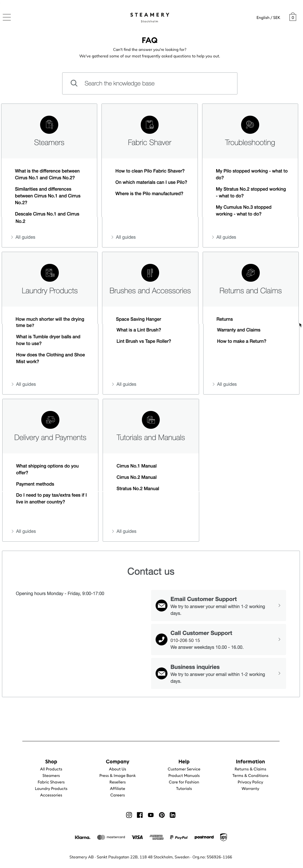This screenshot has height=868, width=303.
Task: Open Steamery's YouTube channel icon
Action: click(x=151, y=815)
